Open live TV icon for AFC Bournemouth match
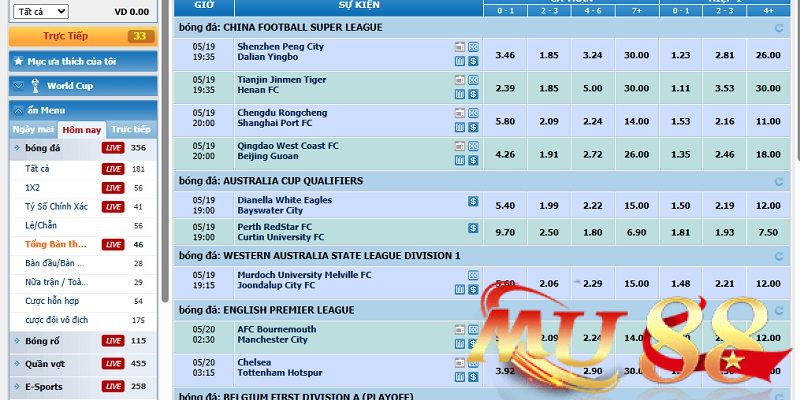Image resolution: width=800 pixels, height=400 pixels. (460, 330)
